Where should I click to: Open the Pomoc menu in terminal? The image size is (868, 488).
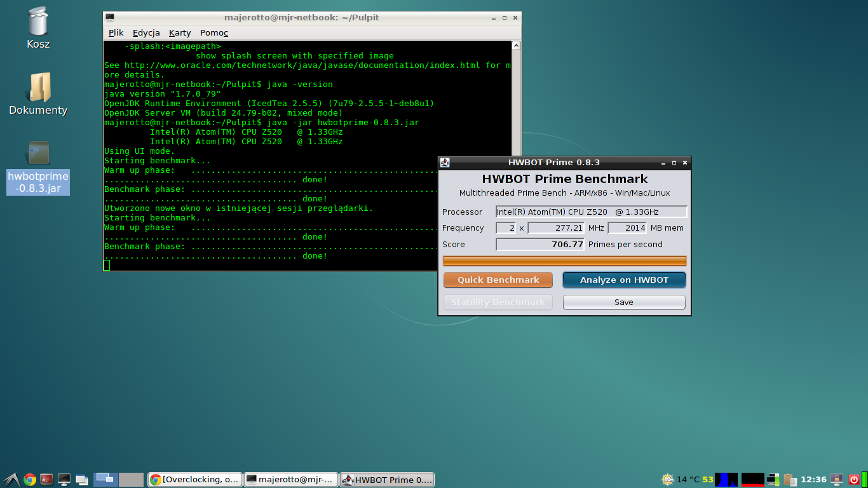pyautogui.click(x=214, y=32)
